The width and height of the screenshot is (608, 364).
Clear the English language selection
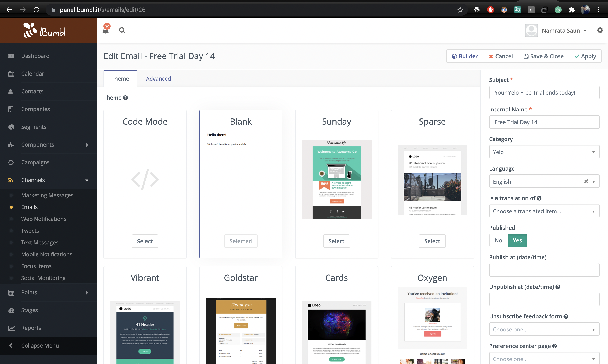pos(586,181)
